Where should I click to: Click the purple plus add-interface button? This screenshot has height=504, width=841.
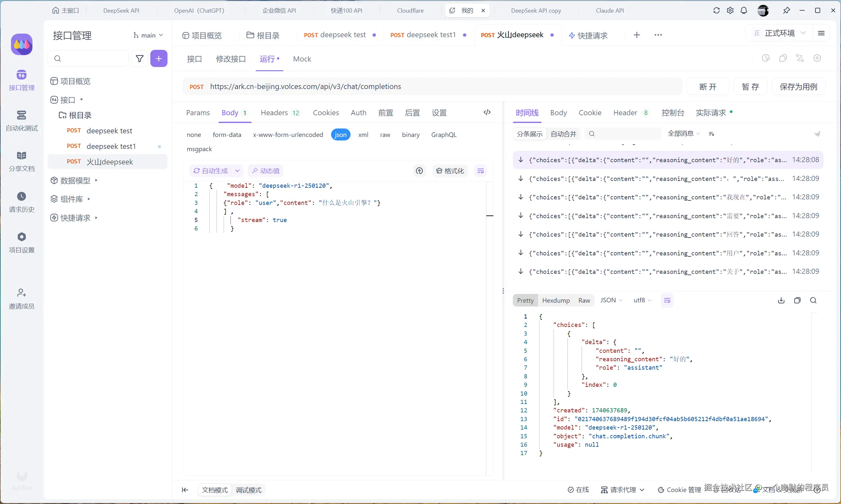pos(159,58)
